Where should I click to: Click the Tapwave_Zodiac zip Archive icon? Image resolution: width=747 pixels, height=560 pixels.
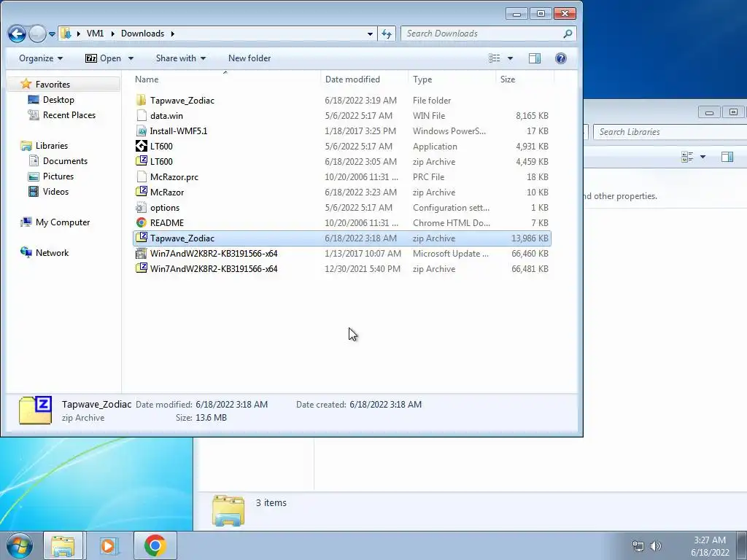coord(141,238)
